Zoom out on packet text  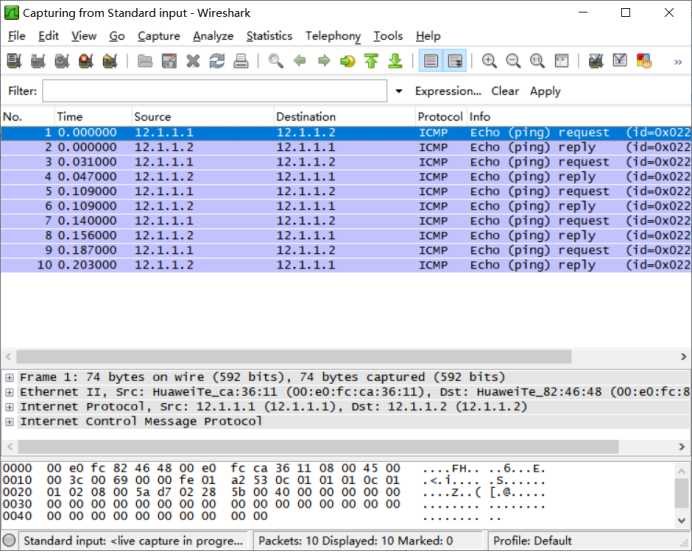coord(513,61)
